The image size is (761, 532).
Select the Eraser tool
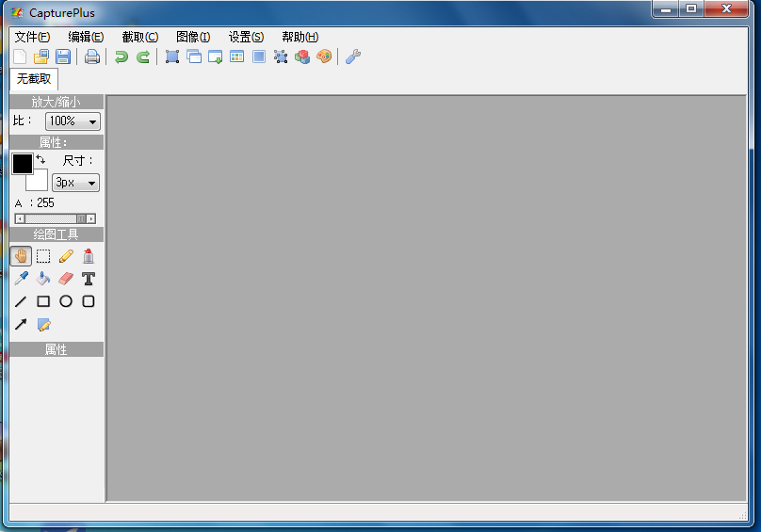(66, 279)
